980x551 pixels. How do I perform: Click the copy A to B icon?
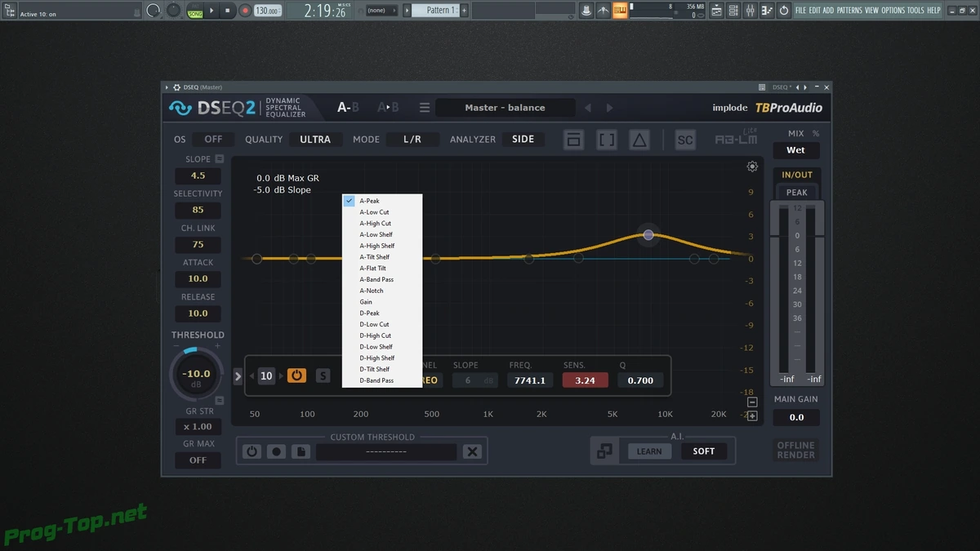click(388, 107)
